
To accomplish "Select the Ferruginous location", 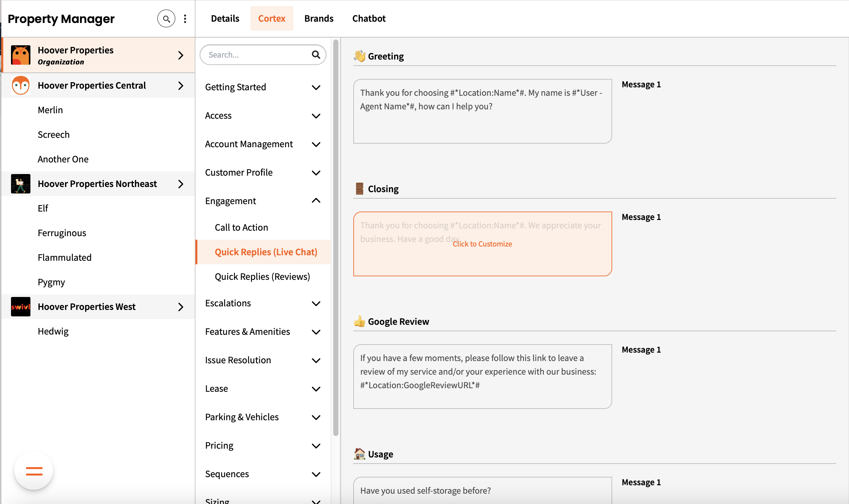I will click(x=62, y=233).
